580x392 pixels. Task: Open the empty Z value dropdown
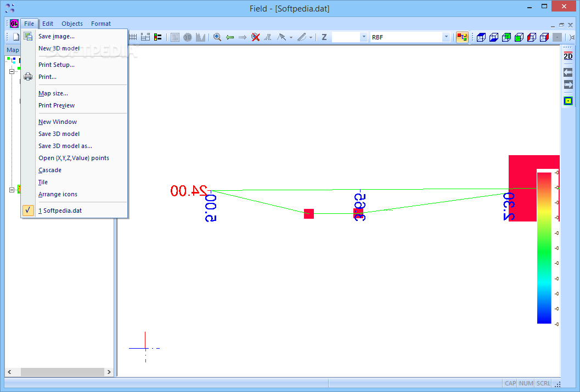point(364,37)
